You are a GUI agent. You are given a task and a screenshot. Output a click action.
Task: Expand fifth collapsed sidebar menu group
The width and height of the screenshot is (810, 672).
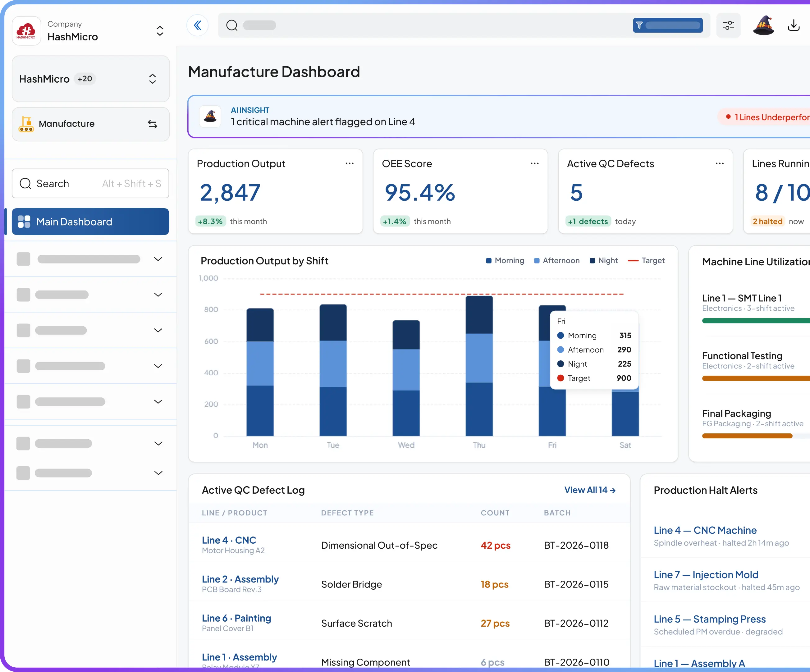coord(158,402)
